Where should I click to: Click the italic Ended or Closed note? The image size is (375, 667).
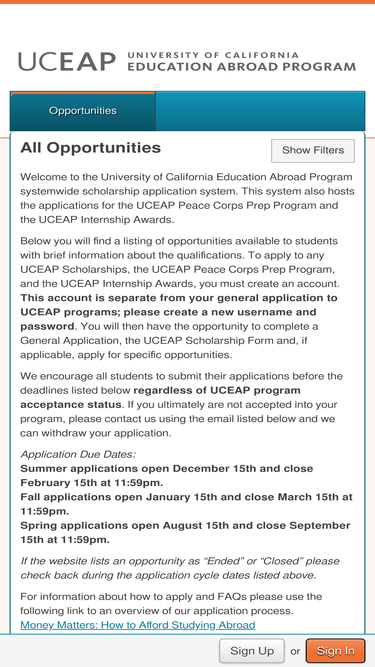[180, 568]
